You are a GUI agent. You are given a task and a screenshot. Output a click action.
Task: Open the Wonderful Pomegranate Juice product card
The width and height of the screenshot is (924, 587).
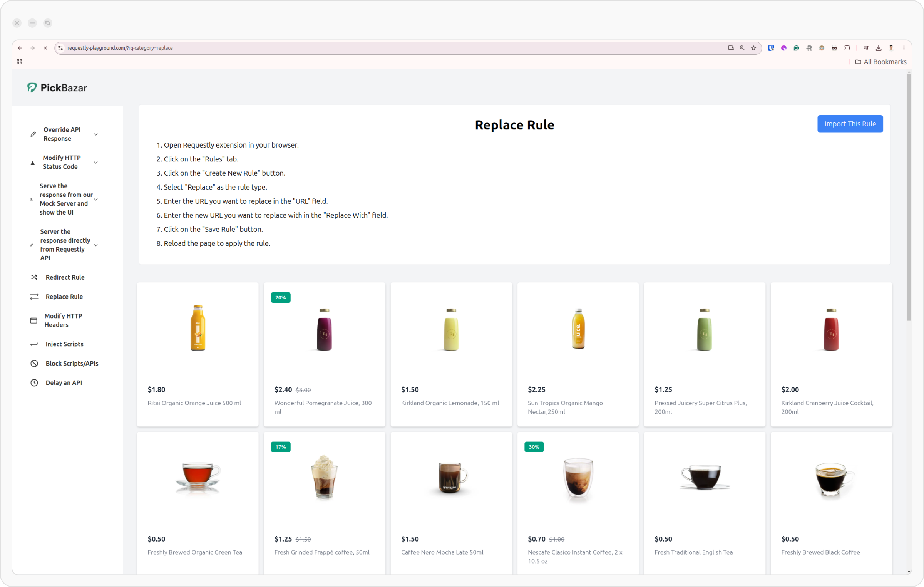click(x=324, y=354)
